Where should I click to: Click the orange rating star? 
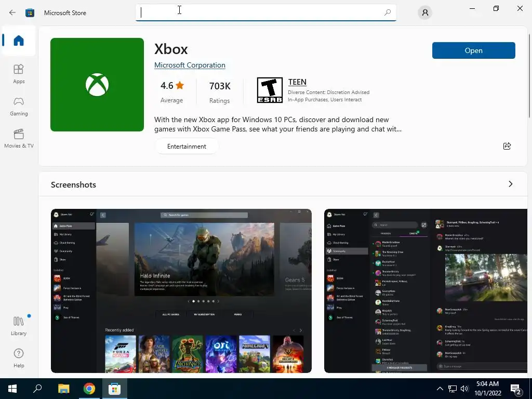point(180,85)
